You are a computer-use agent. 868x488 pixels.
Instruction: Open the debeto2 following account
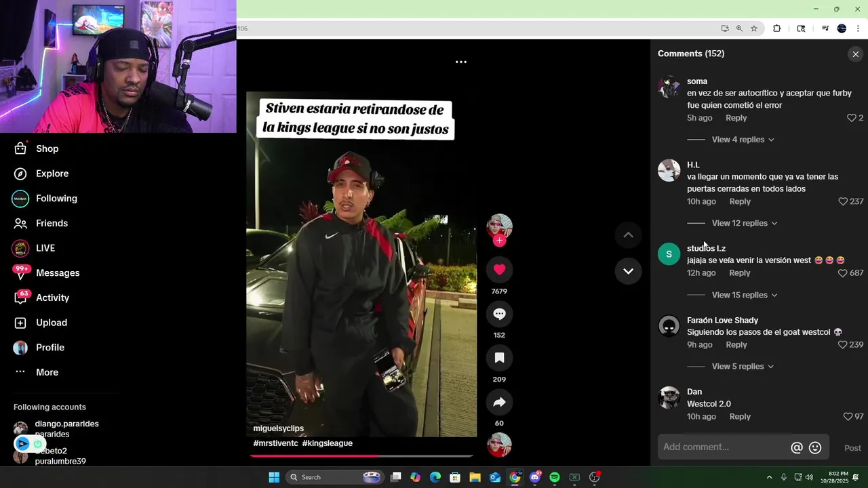tap(51, 455)
